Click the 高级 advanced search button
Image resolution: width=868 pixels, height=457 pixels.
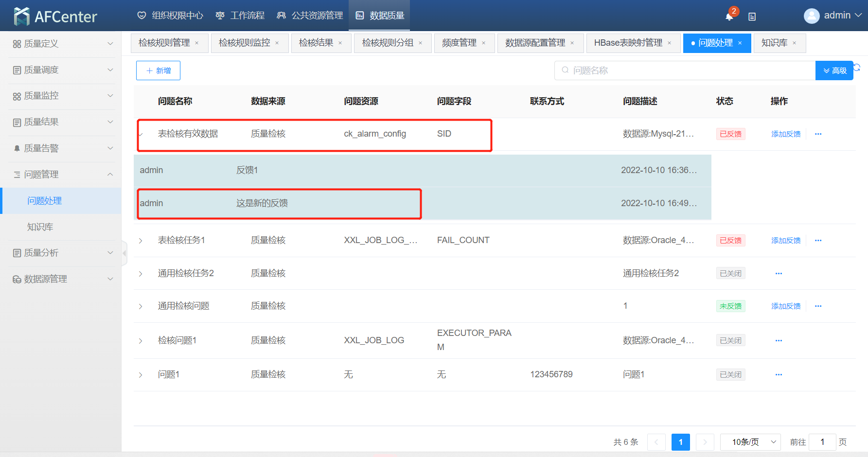point(834,70)
